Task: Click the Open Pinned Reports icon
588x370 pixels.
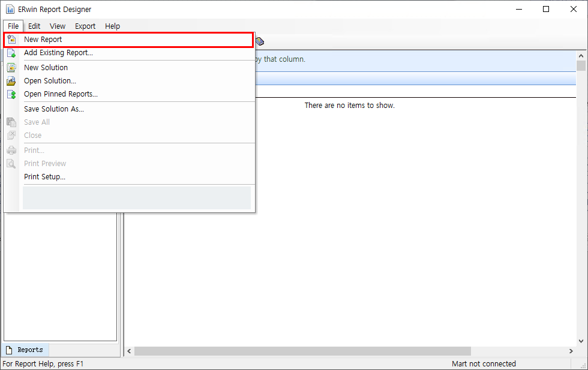Action: [x=11, y=94]
